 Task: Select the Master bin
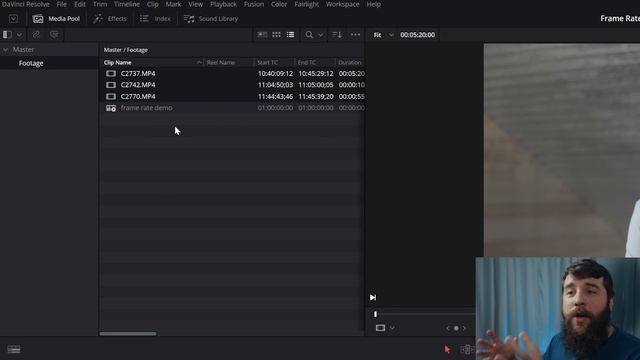[23, 49]
